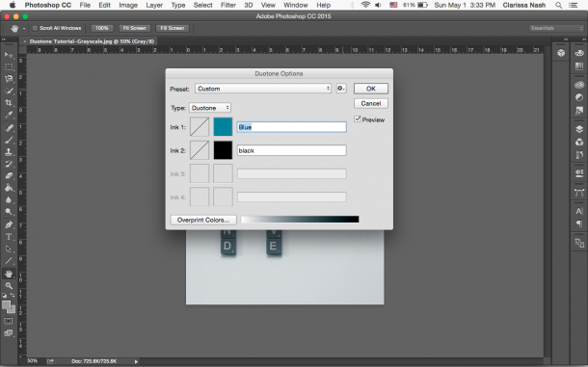Open the Type dropdown showing Duotone

tap(209, 108)
